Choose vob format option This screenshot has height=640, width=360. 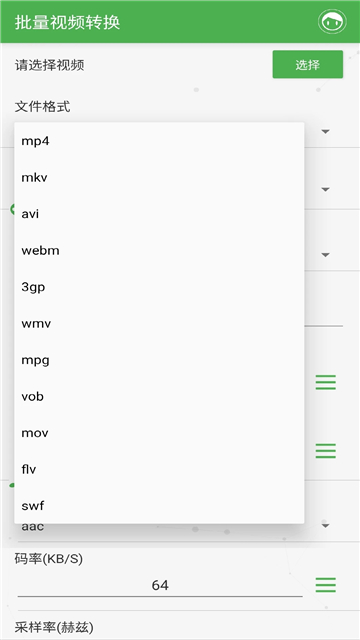click(159, 396)
